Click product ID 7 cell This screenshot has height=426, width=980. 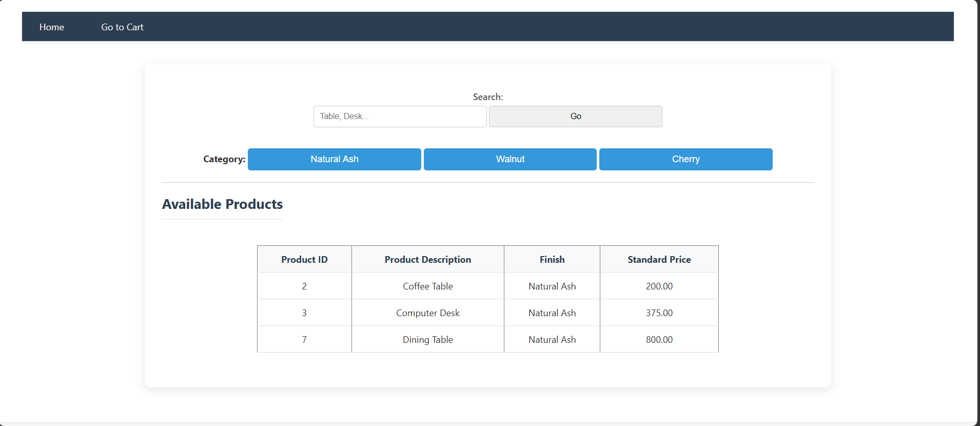[304, 339]
